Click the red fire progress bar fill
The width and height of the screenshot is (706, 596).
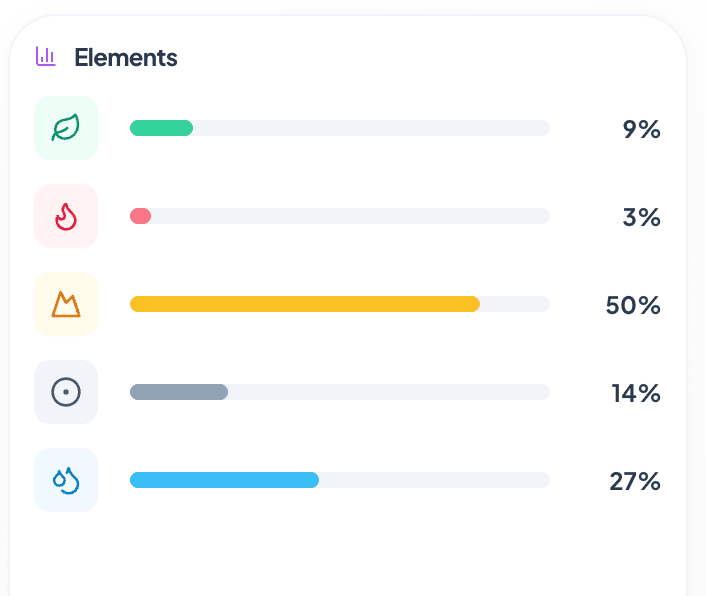point(140,216)
